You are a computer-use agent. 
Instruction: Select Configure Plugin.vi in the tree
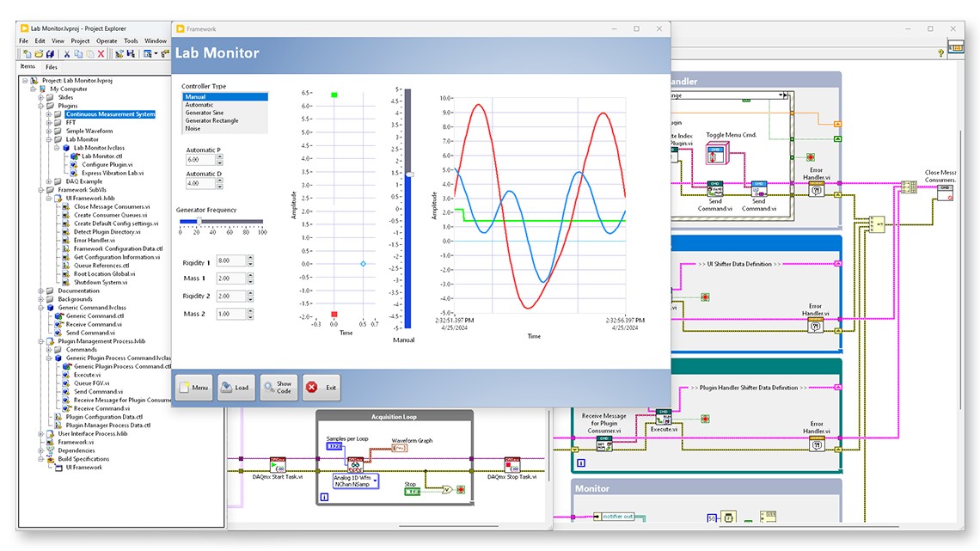coord(107,165)
